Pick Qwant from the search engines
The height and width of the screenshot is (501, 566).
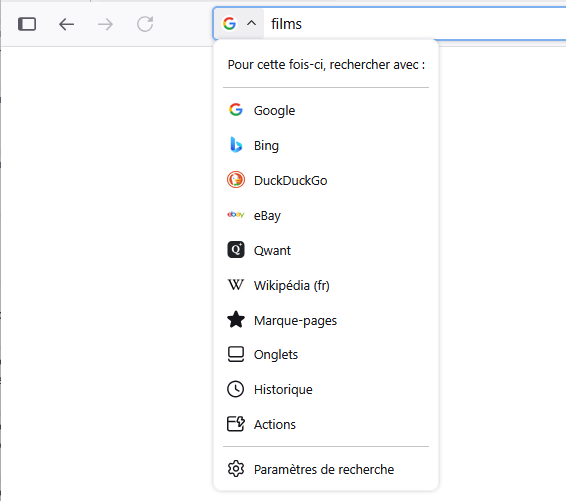click(x=326, y=250)
